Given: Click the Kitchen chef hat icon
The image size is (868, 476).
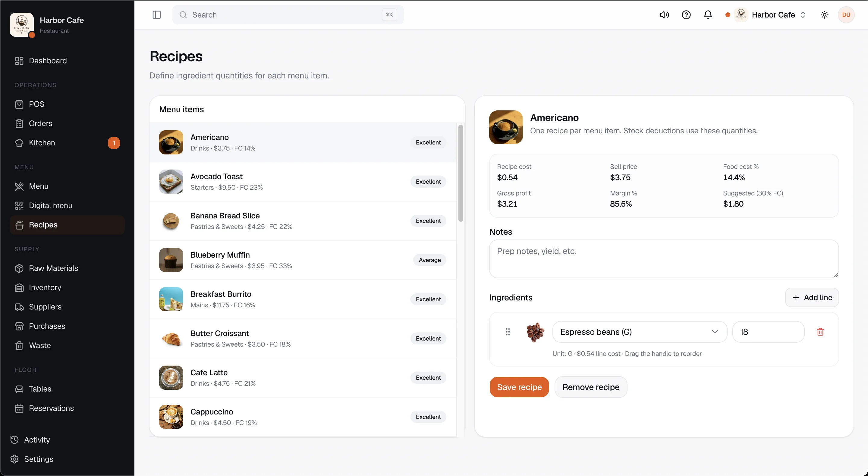Looking at the screenshot, I should tap(19, 143).
